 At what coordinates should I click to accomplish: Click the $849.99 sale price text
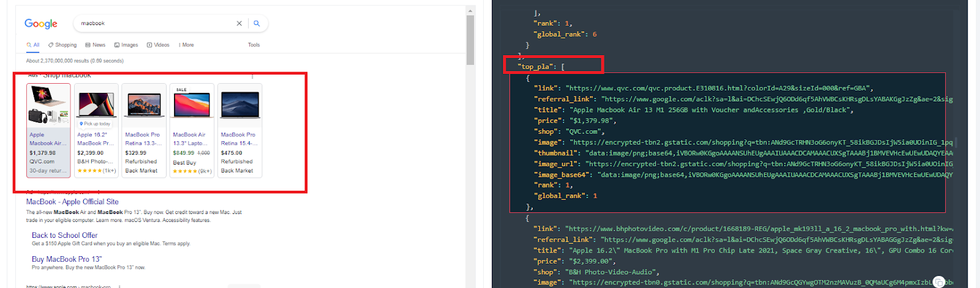coord(184,153)
